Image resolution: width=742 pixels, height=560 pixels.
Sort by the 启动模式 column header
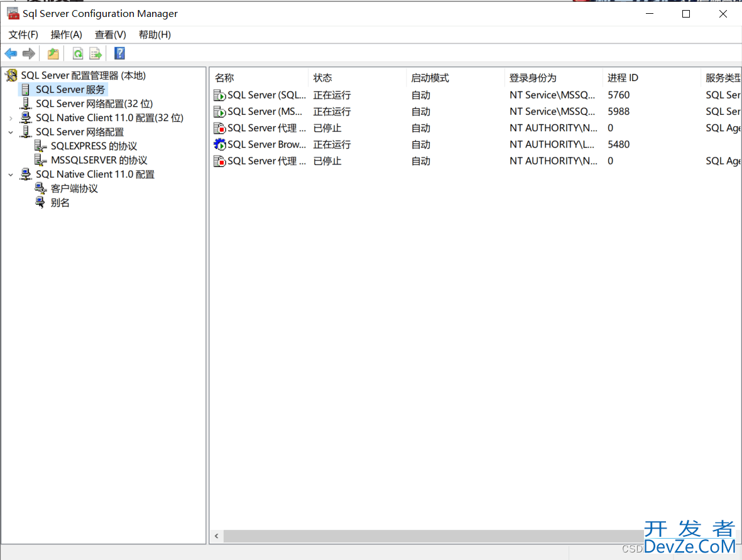456,78
